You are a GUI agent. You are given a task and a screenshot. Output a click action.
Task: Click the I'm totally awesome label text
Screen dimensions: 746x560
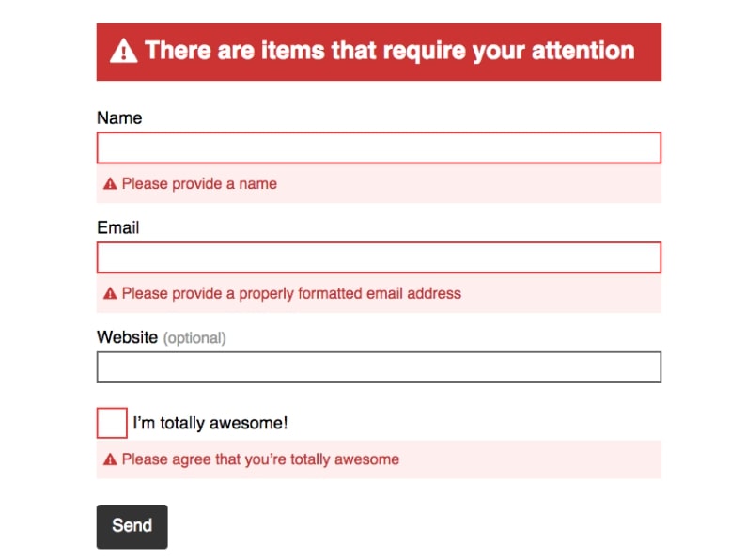click(210, 423)
